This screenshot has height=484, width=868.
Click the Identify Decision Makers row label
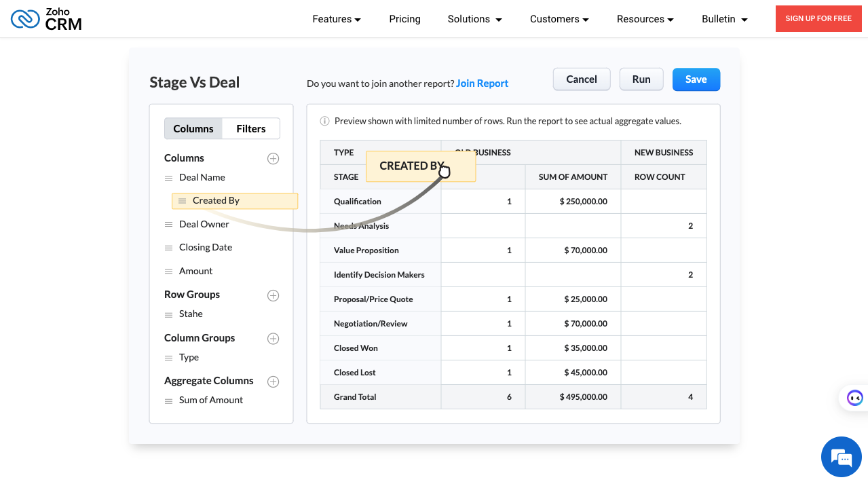point(379,275)
